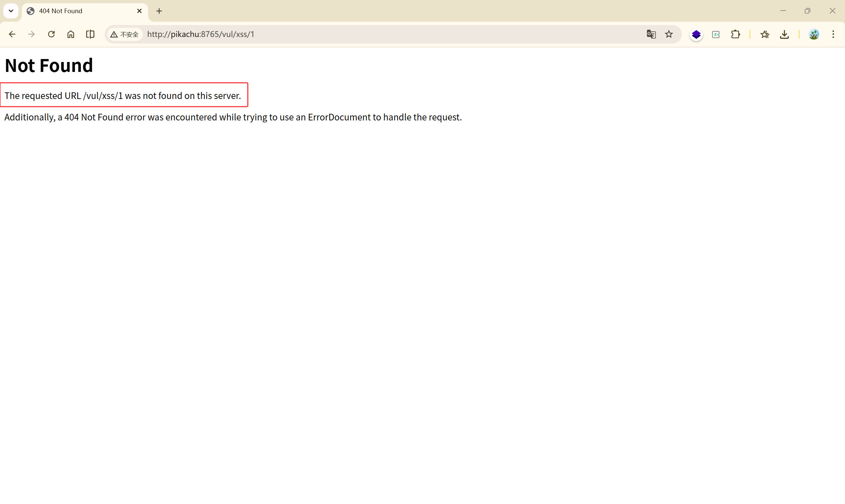Open the blue diamond extension
845x504 pixels.
tap(696, 34)
